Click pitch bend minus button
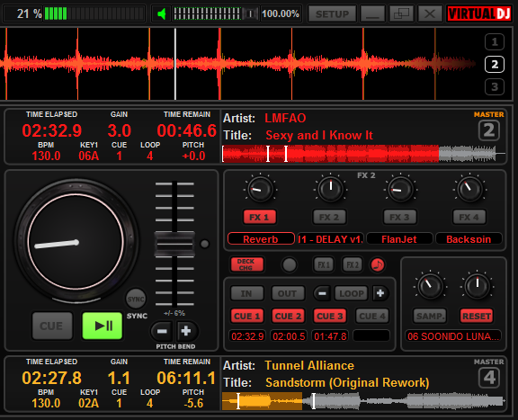 [162, 331]
